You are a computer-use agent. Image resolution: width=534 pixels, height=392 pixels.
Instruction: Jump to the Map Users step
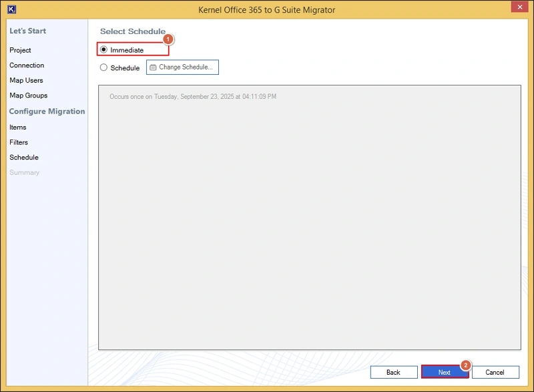tap(26, 81)
